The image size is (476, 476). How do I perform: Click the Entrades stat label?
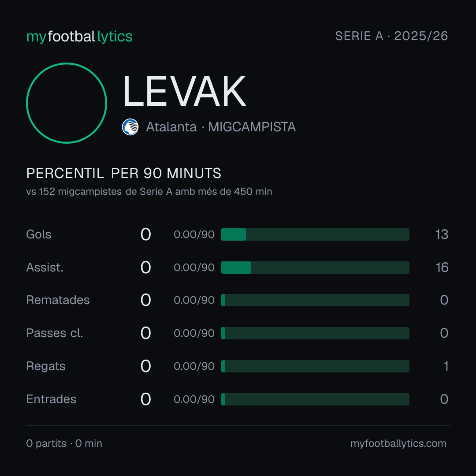point(51,399)
